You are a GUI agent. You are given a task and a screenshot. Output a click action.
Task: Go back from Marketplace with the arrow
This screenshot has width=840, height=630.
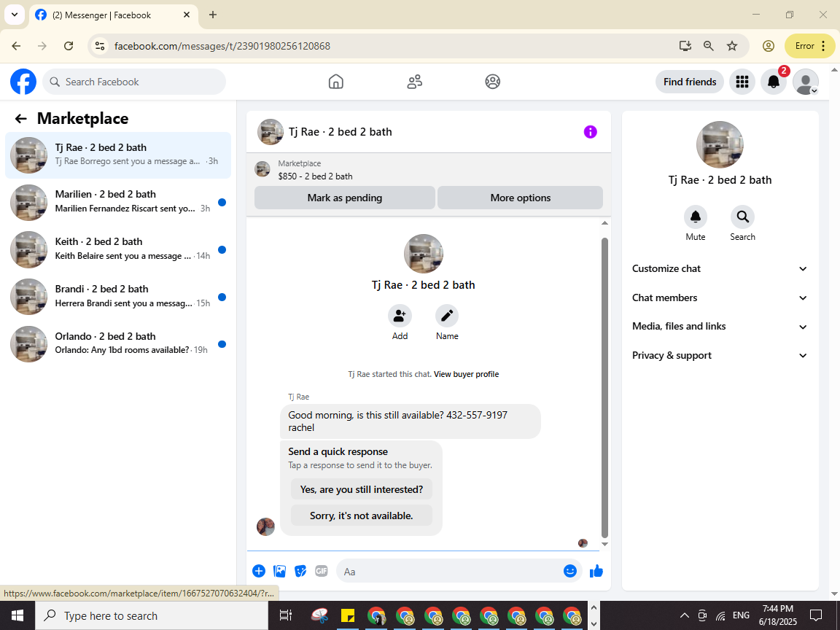(x=21, y=119)
